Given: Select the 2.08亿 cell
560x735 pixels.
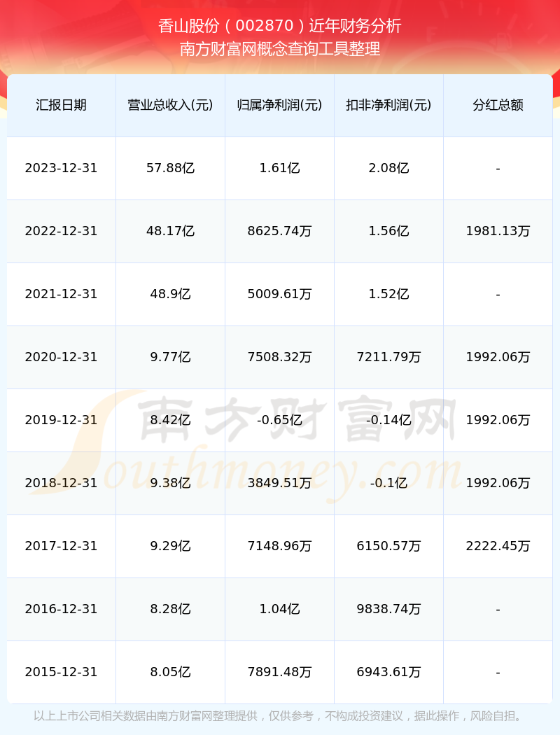Looking at the screenshot, I should [x=388, y=168].
